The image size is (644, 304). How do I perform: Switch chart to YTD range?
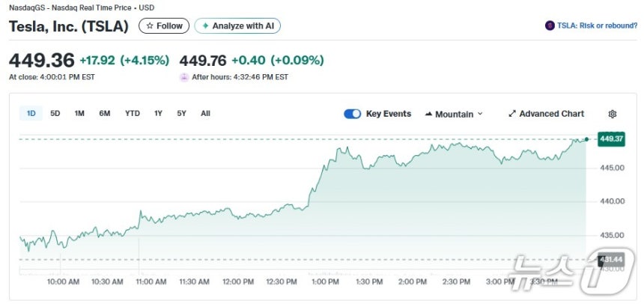[x=133, y=114]
